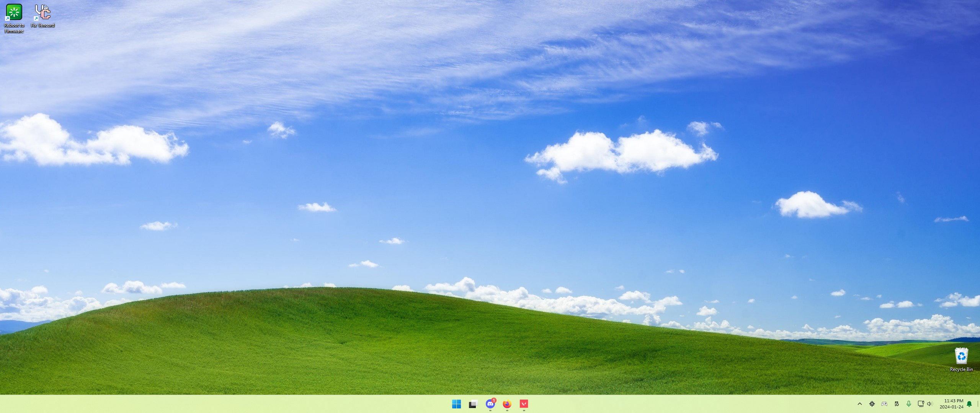Click the green microphone tray icon
Image resolution: width=980 pixels, height=413 pixels.
[x=909, y=404]
